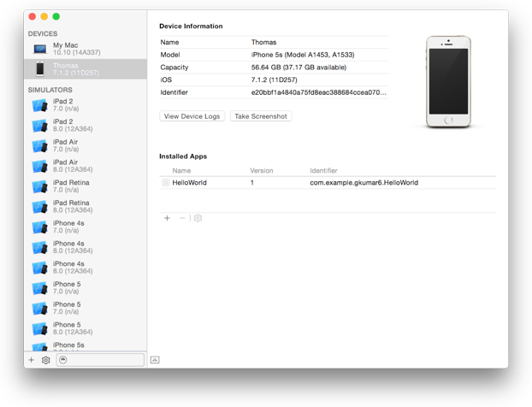Click the device name value Thomas
Screen dimensions: 532x407
[x=264, y=42]
